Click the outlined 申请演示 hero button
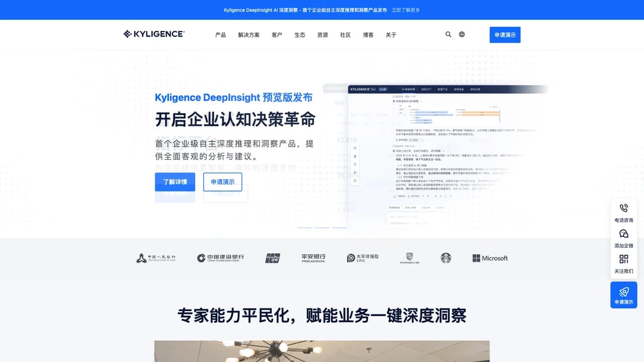644x362 pixels. coord(222,182)
